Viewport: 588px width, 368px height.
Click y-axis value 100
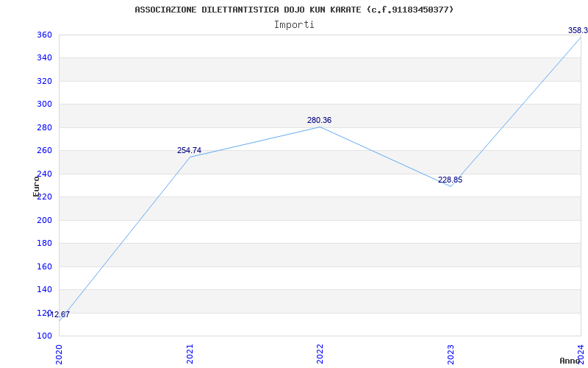[44, 336]
